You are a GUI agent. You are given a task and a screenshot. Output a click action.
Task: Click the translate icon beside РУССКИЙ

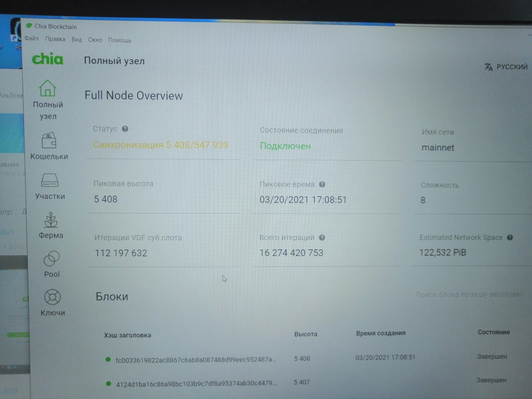tap(489, 67)
